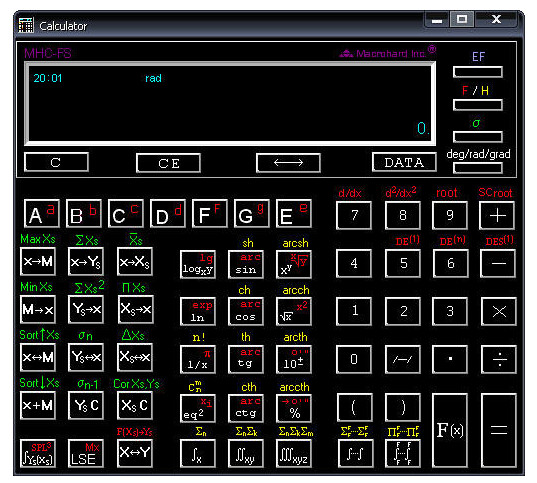Click the digit 5 key
Image resolution: width=537 pixels, height=483 pixels.
403,263
